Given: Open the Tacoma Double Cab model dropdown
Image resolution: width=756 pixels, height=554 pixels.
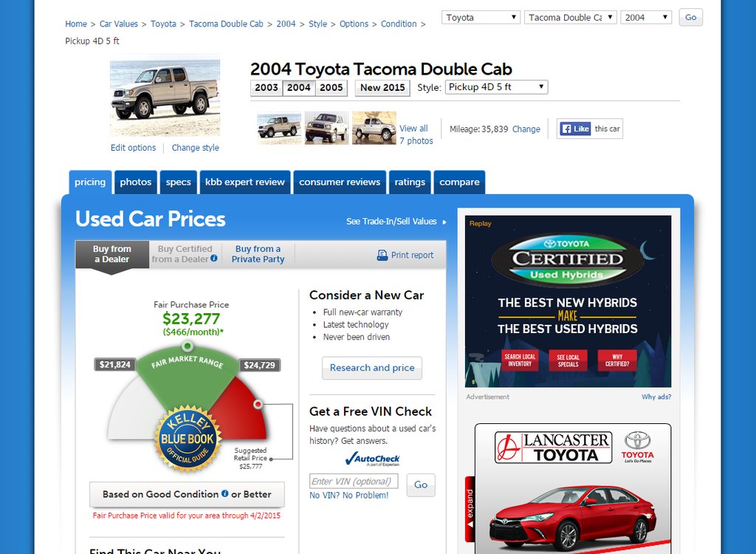Looking at the screenshot, I should click(x=571, y=18).
